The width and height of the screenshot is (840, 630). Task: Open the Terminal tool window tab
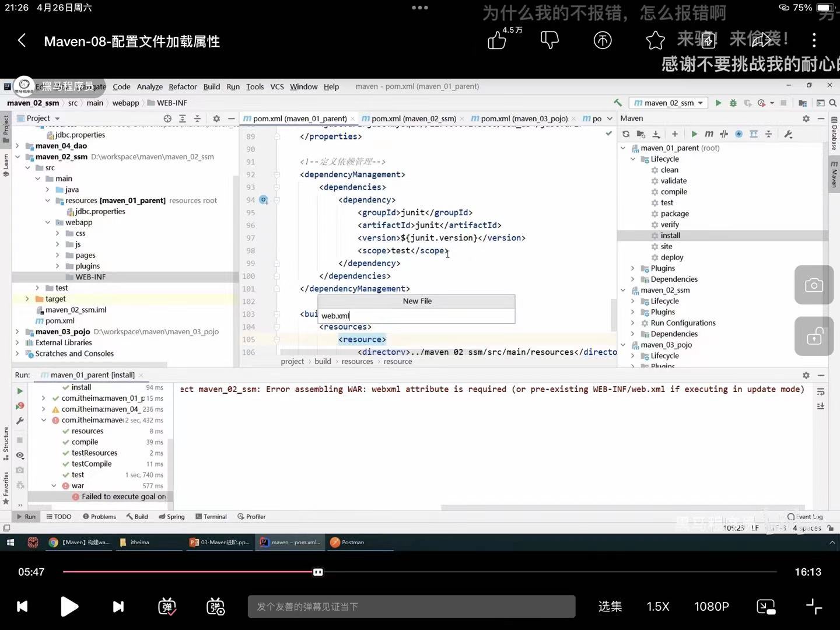[211, 517]
